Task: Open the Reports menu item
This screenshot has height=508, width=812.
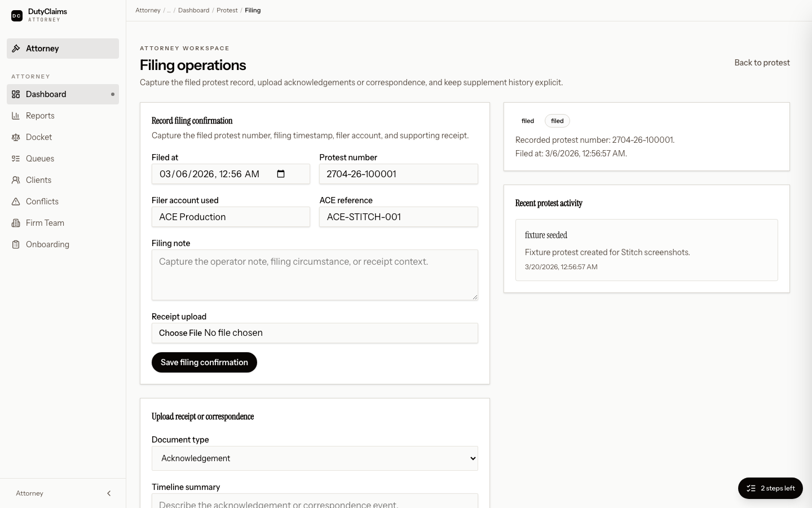Action: [63, 116]
